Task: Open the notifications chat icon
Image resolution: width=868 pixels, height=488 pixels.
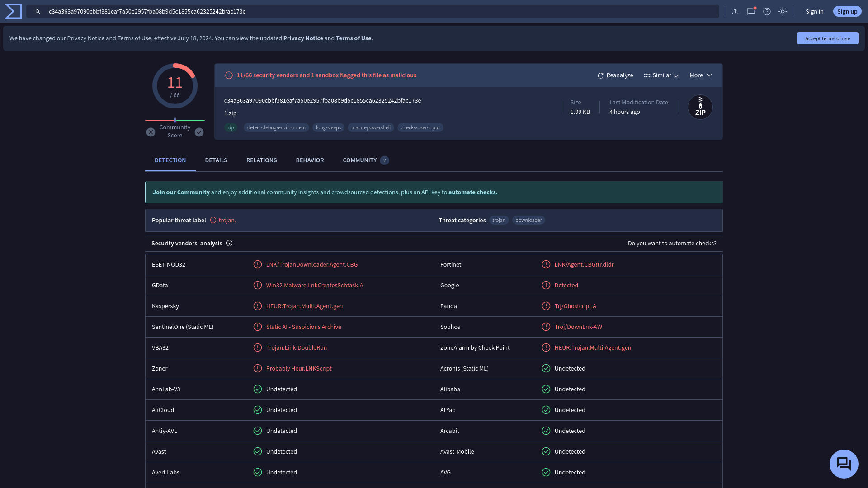Action: [x=751, y=11]
